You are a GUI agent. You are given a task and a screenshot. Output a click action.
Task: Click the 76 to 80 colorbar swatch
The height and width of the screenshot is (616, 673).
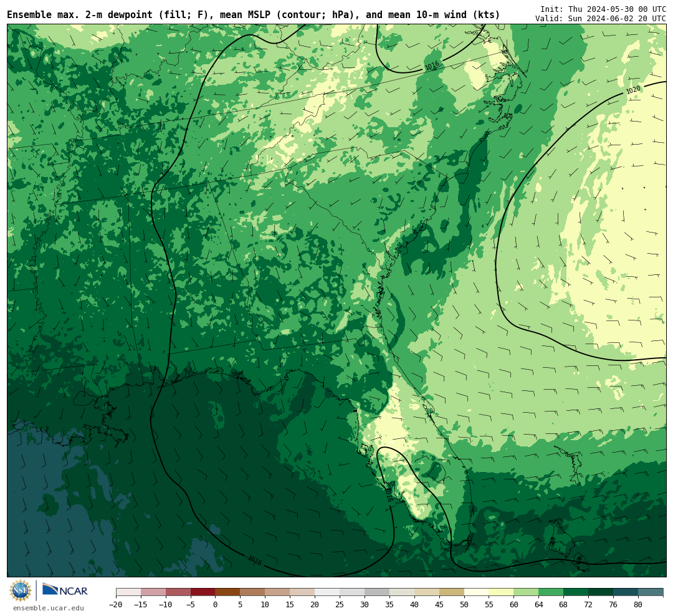[x=626, y=592]
